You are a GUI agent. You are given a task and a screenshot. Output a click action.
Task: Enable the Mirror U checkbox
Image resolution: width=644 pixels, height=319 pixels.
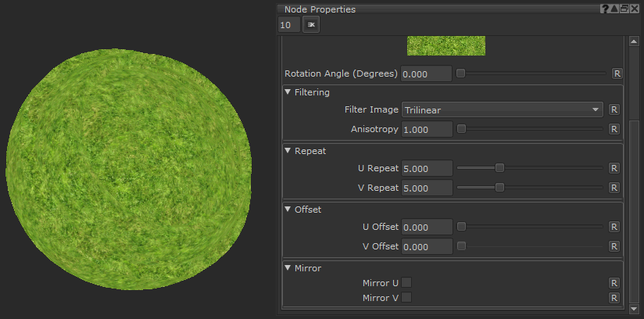click(406, 283)
